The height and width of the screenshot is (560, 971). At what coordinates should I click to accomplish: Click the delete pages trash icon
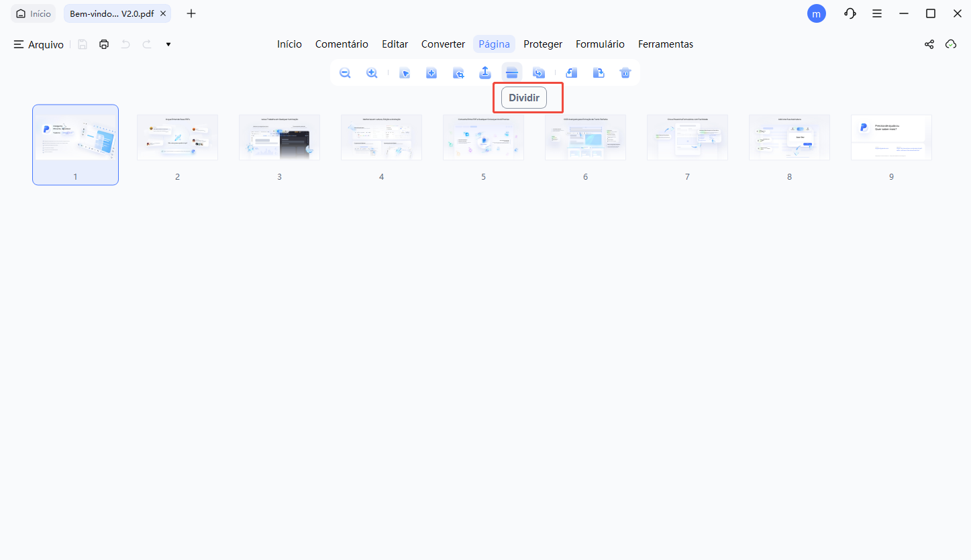(x=625, y=72)
